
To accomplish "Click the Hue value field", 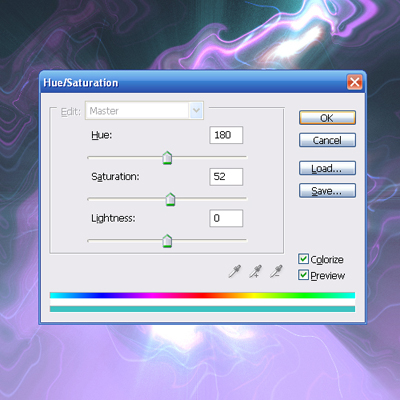I will click(x=226, y=135).
